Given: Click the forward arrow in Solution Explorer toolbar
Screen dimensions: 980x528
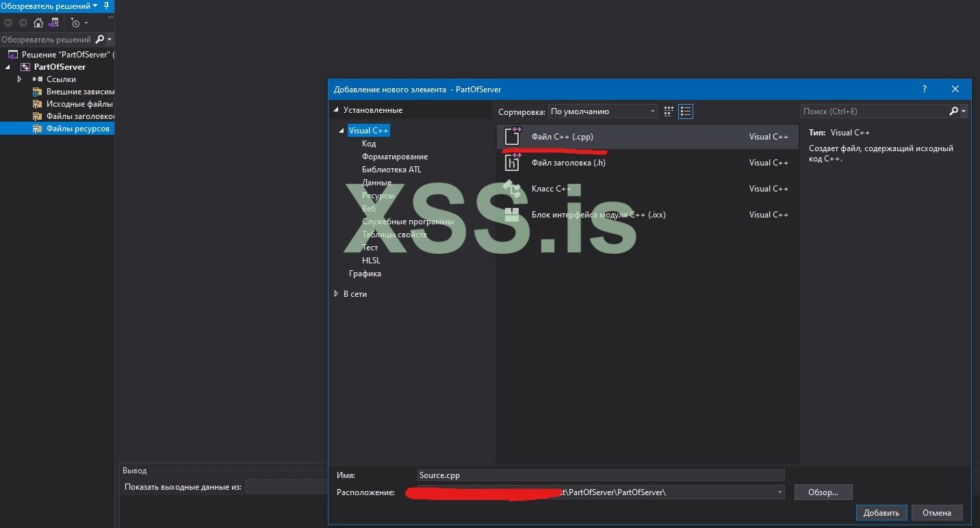Looking at the screenshot, I should click(x=23, y=23).
